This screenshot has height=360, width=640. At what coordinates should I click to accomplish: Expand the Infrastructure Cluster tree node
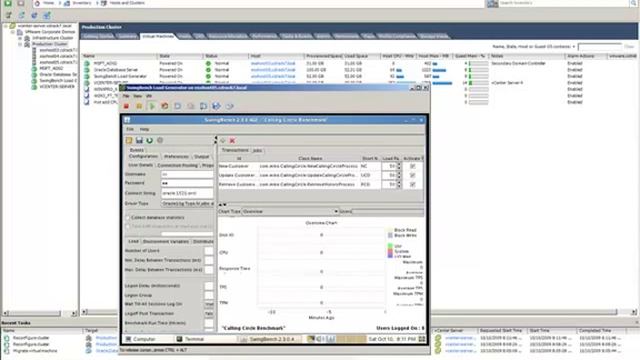20,38
